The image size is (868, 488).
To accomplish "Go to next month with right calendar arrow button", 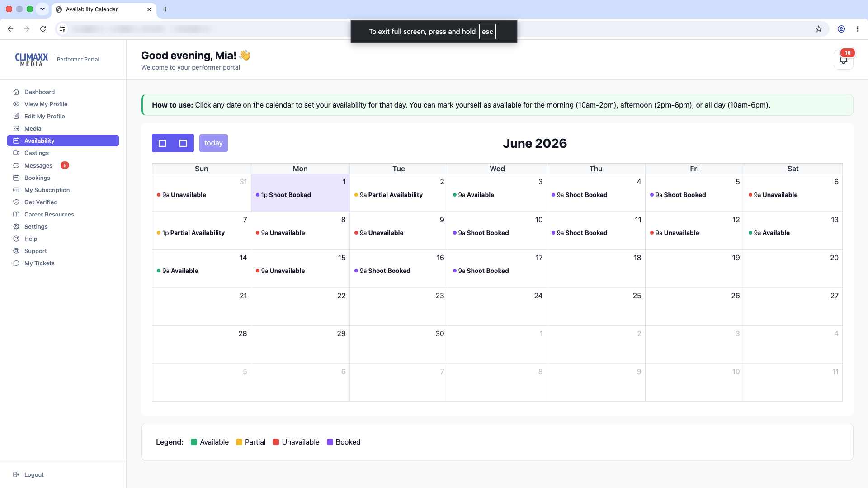I will coord(183,143).
